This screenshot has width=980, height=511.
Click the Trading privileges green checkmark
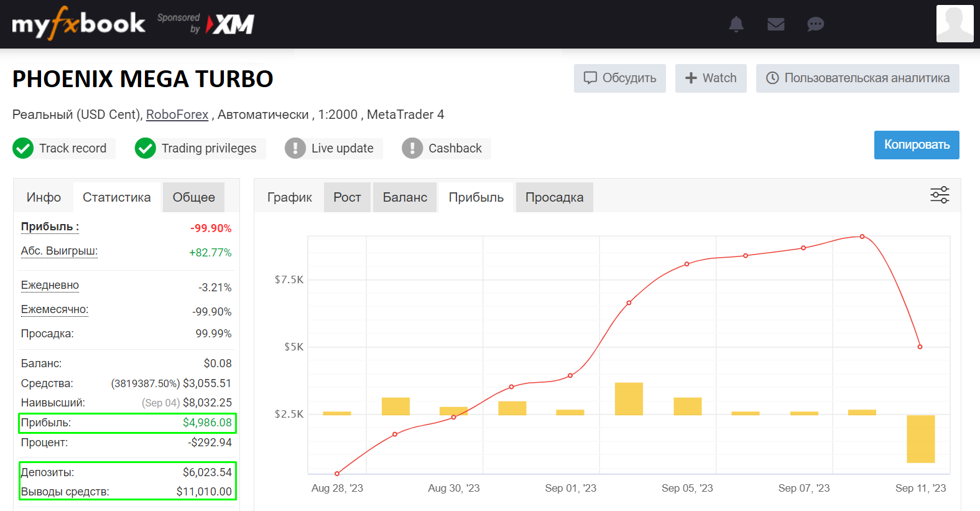coord(146,148)
